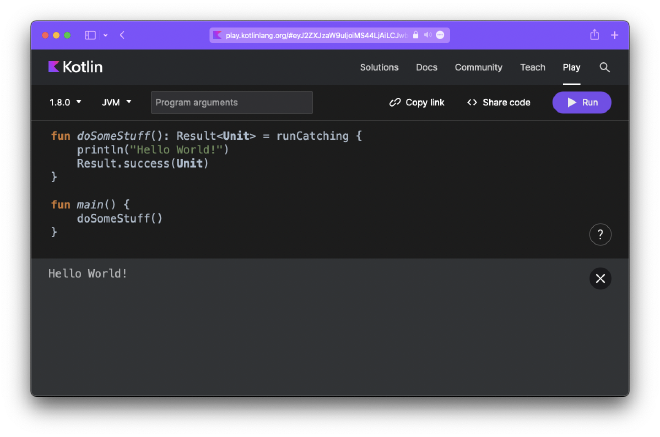Focus the Program arguments field
Viewport: 660px width, 437px height.
point(231,102)
